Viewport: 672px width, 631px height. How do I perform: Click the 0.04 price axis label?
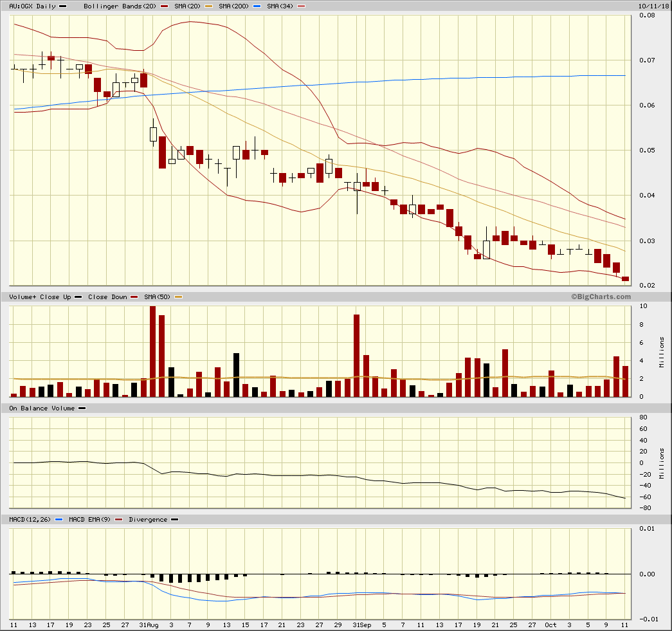pos(647,195)
